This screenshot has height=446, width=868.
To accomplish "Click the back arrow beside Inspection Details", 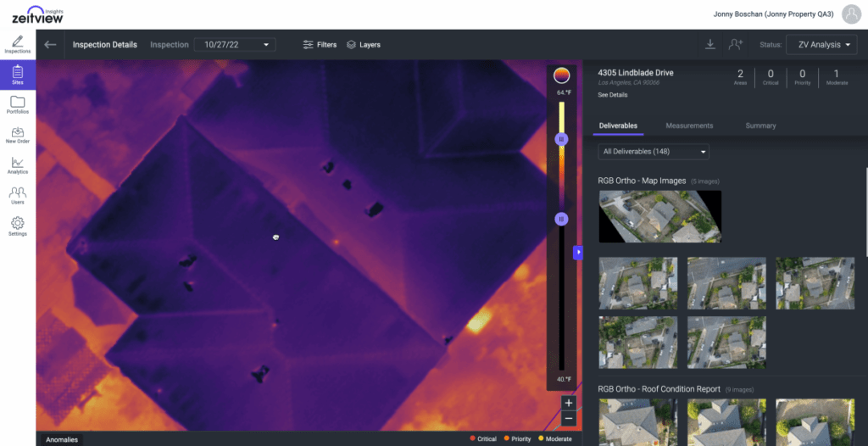I will coord(51,45).
